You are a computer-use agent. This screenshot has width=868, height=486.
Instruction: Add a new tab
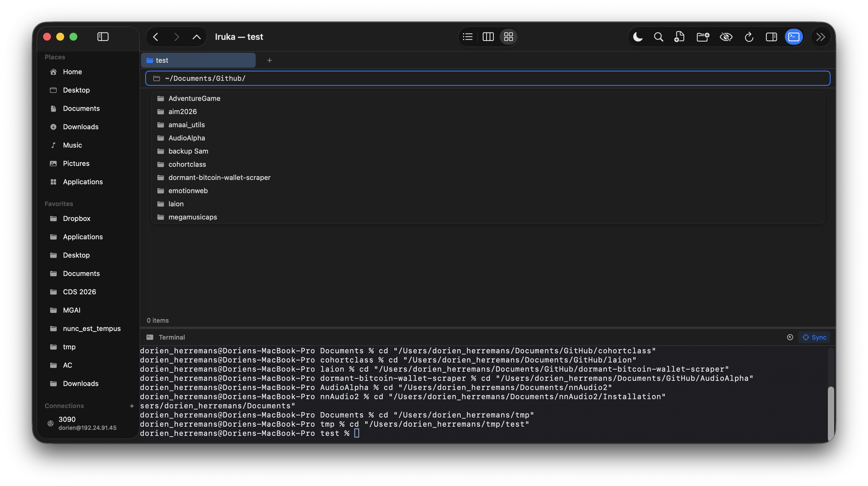point(269,60)
